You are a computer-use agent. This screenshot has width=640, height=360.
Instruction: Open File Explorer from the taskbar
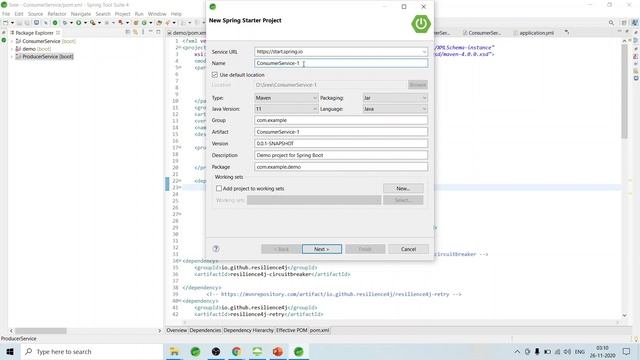[x=175, y=351]
